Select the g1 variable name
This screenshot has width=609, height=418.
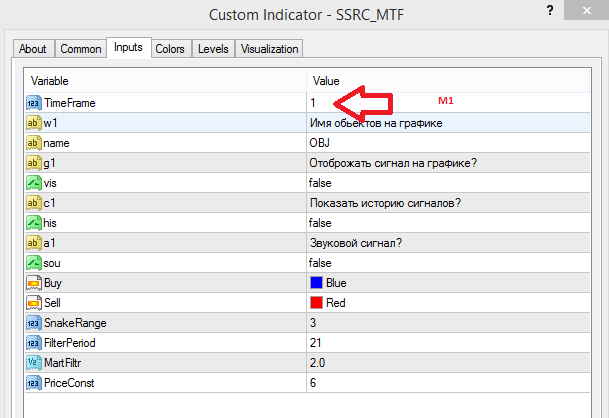[x=49, y=163]
